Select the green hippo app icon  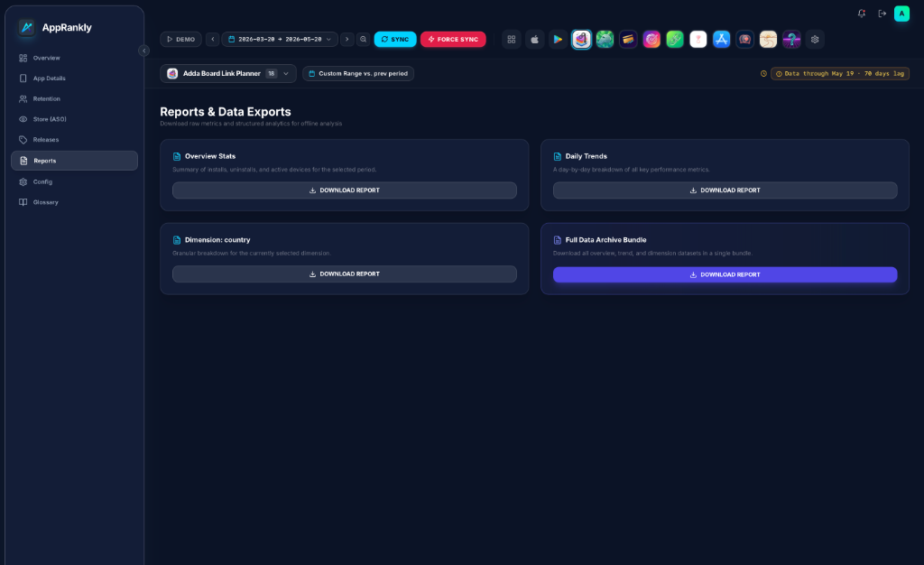(x=605, y=40)
